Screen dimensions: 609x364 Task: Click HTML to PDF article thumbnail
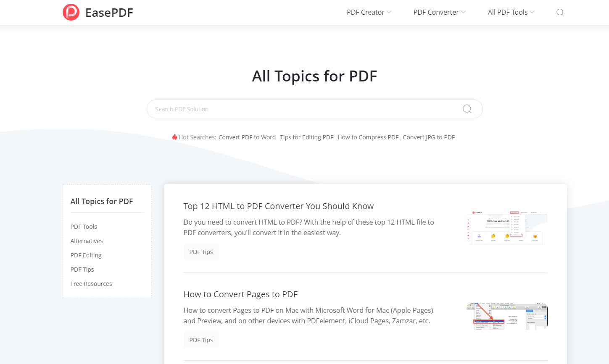click(x=507, y=228)
